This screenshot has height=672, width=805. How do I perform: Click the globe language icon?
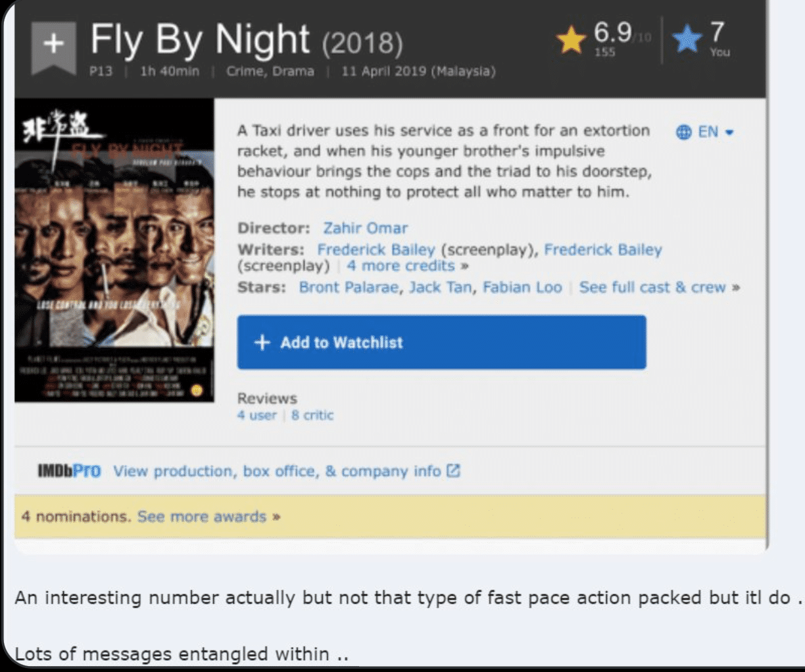[683, 132]
